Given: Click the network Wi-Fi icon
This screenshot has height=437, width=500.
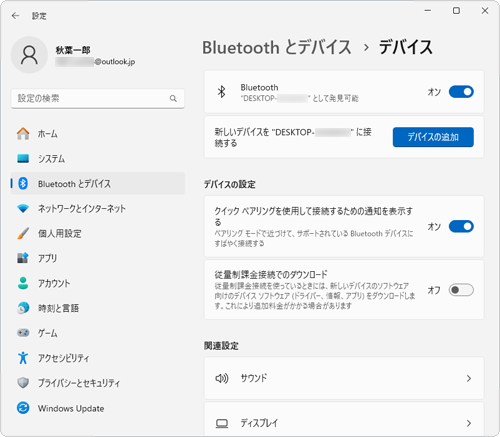Looking at the screenshot, I should click(x=23, y=208).
